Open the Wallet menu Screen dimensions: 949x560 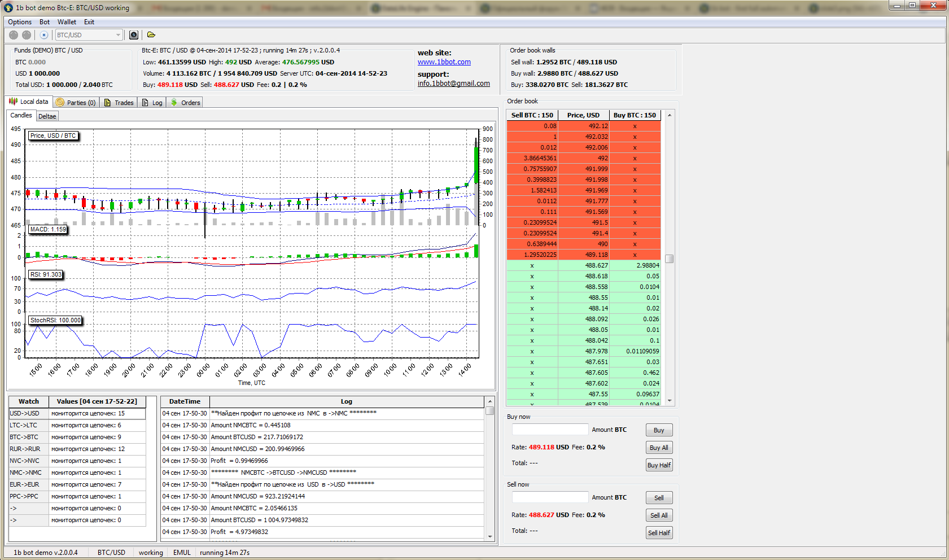coord(67,22)
